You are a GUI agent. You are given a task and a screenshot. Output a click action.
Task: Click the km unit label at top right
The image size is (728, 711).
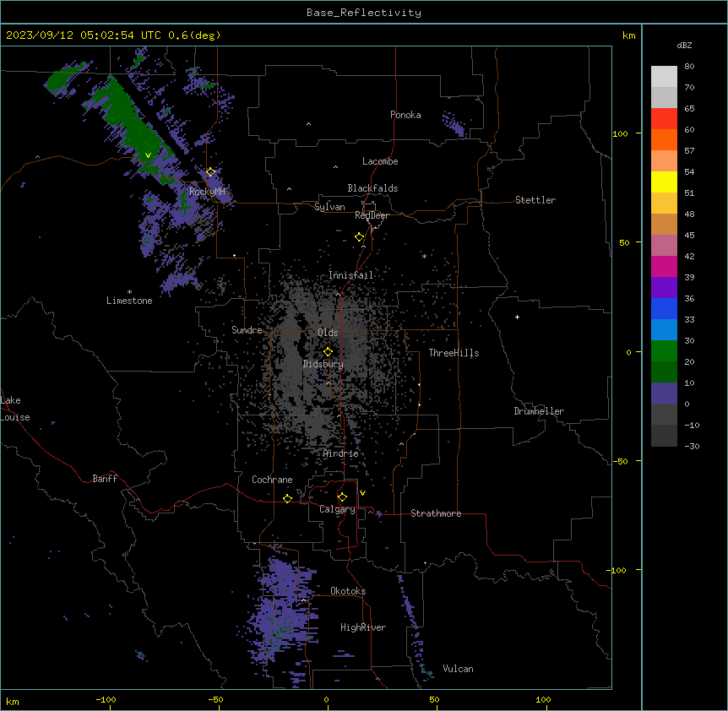[629, 35]
